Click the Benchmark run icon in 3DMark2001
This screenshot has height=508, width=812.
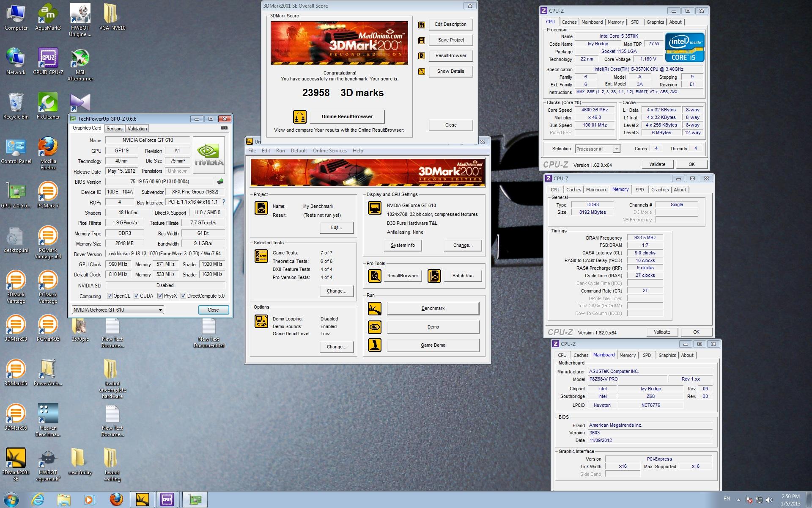375,309
